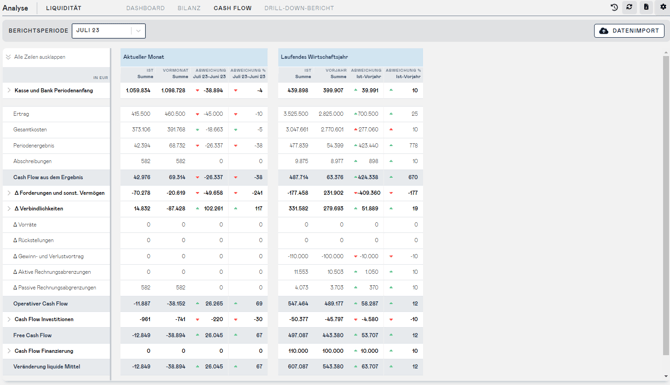Click Veränderung liquide Mittel row label

tap(47, 367)
